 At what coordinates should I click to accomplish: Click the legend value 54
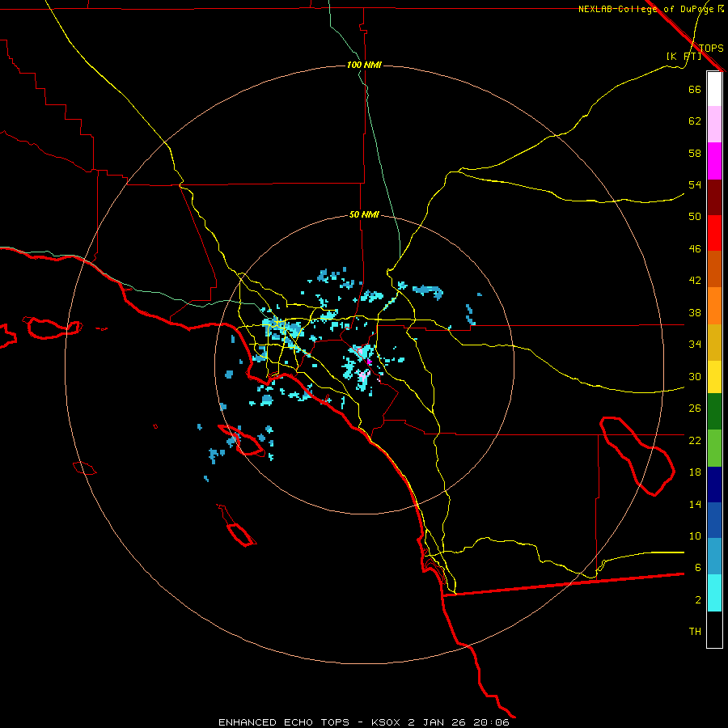[695, 184]
